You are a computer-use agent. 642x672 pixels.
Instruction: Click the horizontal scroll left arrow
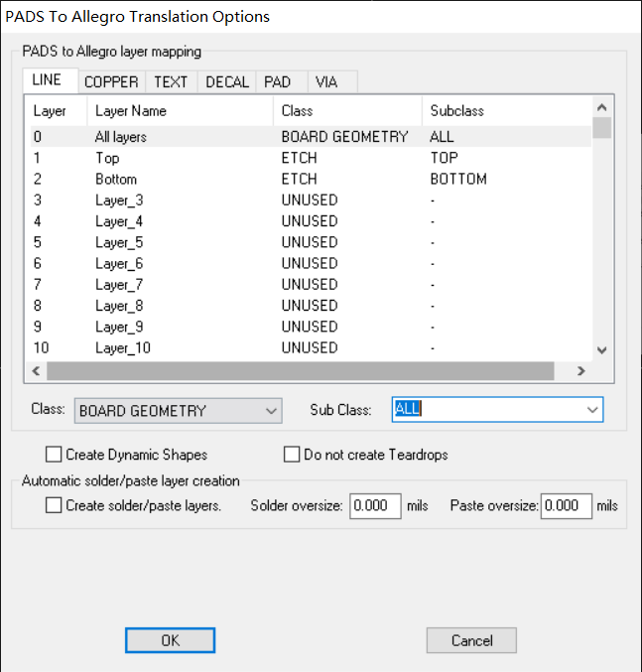click(36, 370)
